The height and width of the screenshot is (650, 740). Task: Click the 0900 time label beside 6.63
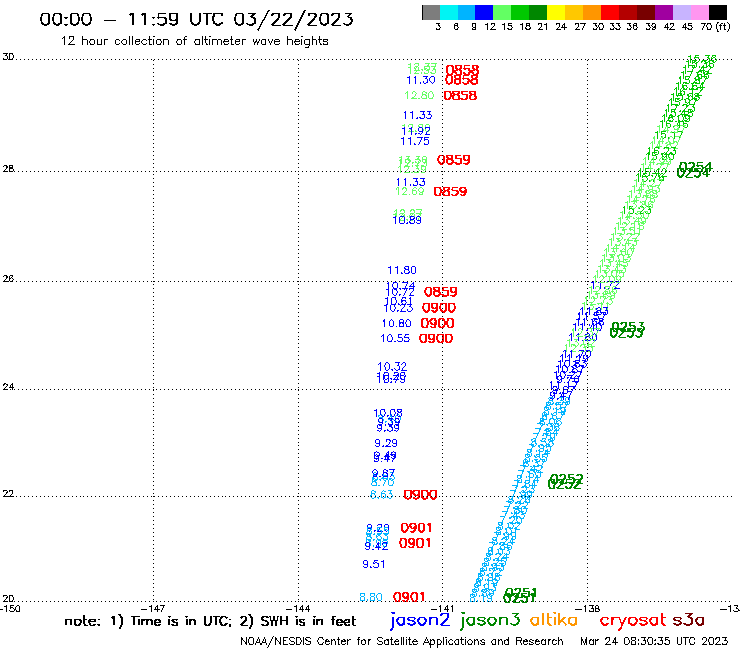[x=420, y=495]
